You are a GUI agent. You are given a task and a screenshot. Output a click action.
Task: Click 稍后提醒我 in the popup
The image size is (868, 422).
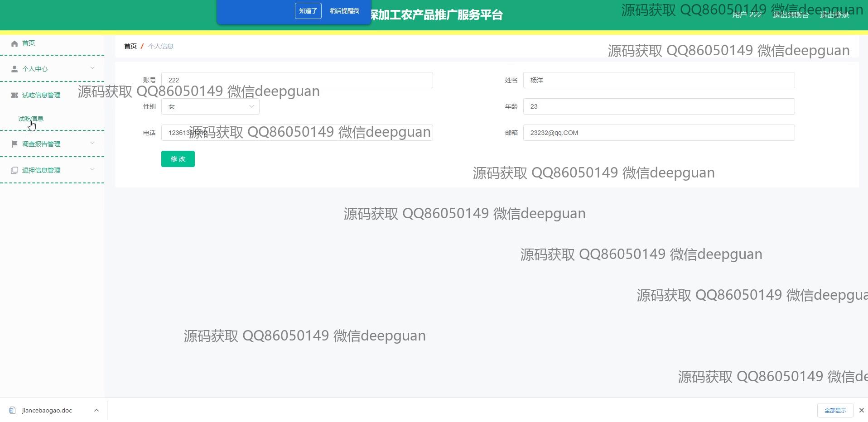344,11
